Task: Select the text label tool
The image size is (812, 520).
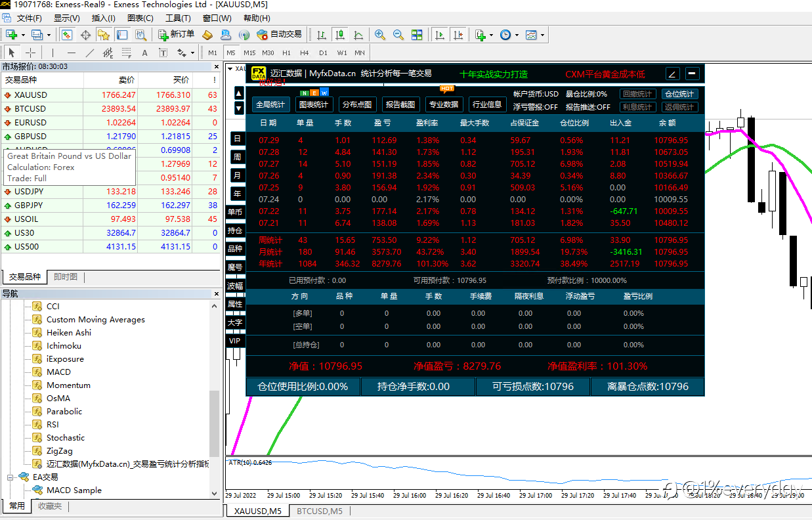Action: click(163, 53)
